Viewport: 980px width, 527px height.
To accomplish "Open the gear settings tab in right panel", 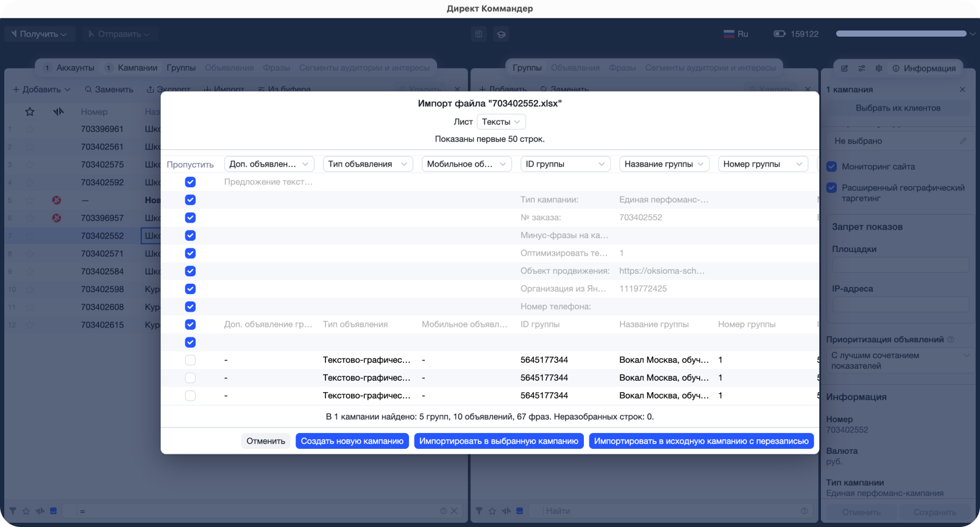I will pos(879,68).
